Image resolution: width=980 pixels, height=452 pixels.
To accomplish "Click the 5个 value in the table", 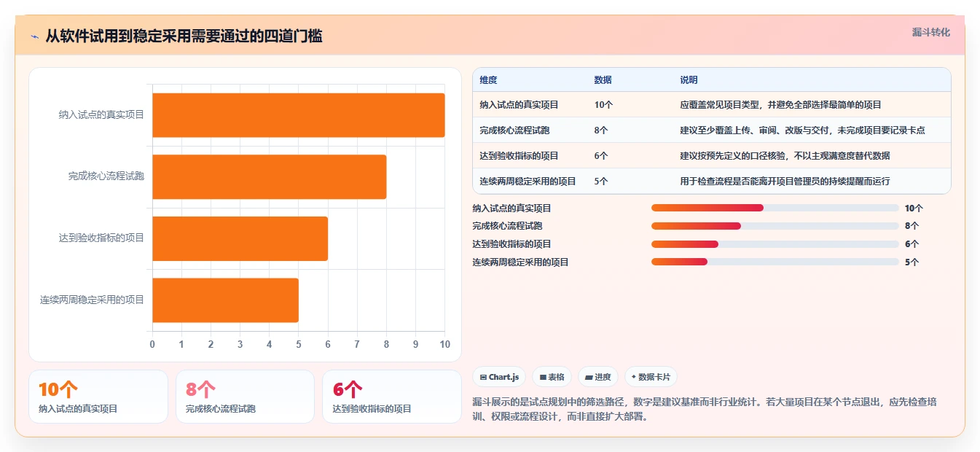I will point(601,182).
